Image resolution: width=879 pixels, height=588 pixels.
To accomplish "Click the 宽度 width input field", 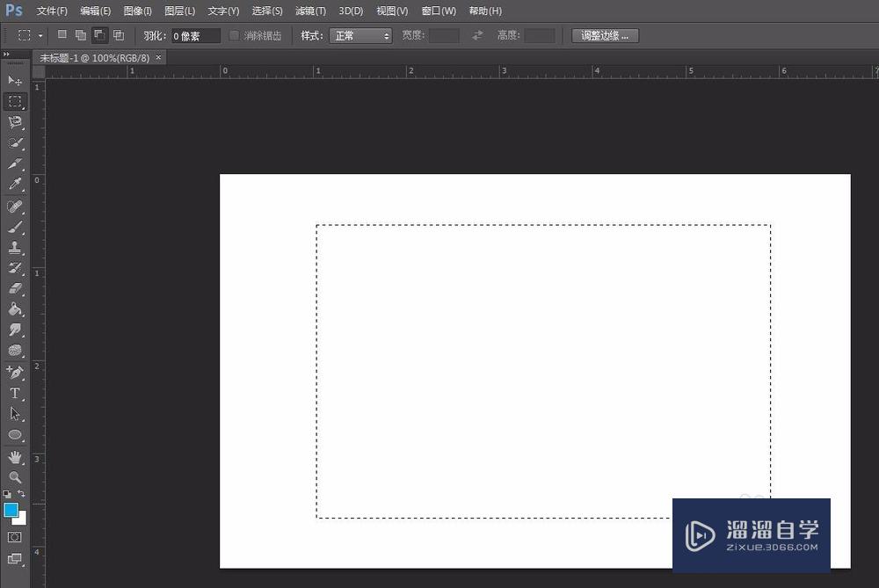I will (x=444, y=36).
